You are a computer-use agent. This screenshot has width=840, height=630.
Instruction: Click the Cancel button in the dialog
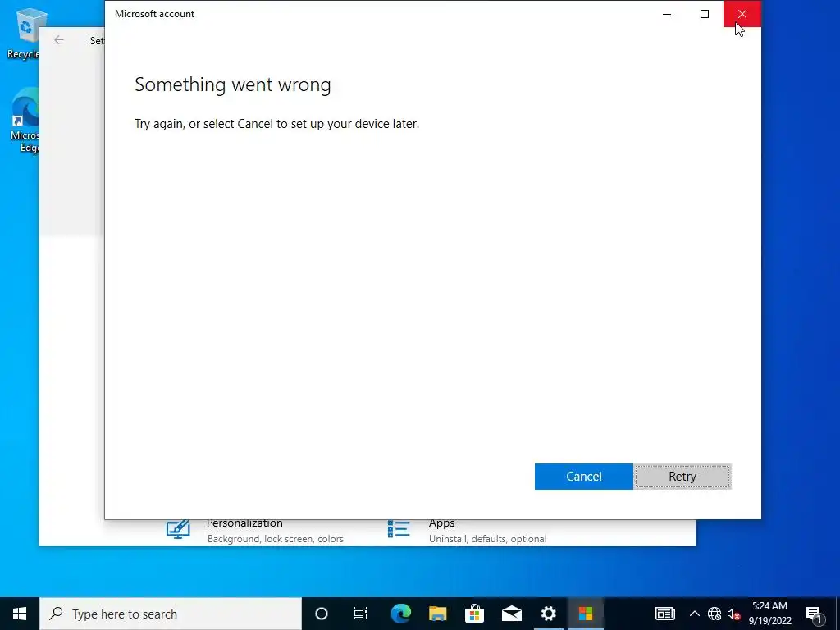coord(583,477)
